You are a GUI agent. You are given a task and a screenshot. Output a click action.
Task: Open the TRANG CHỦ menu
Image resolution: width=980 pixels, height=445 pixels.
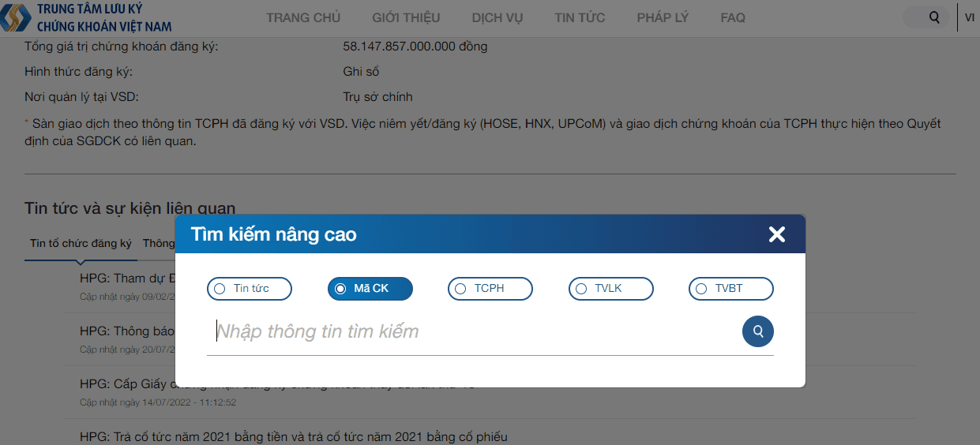(x=303, y=17)
